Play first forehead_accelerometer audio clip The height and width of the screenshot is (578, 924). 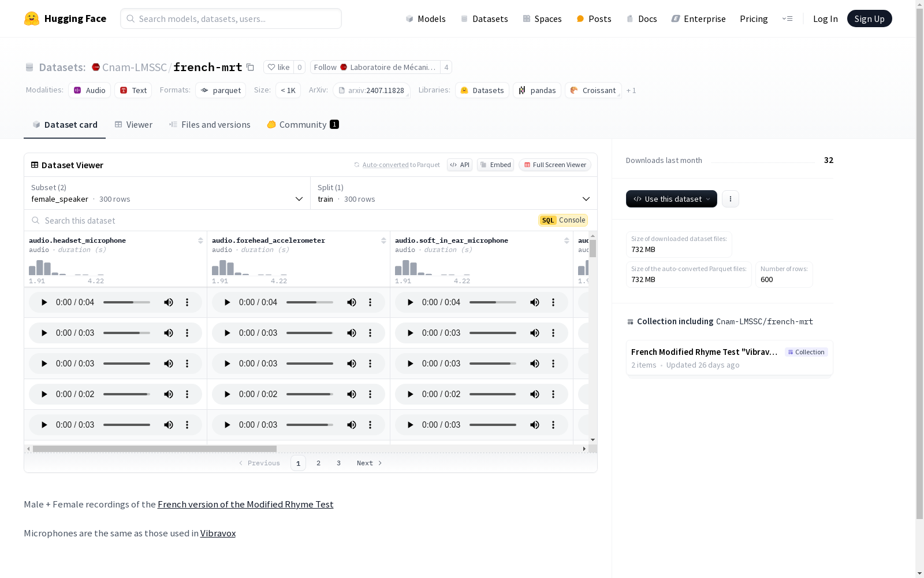227,302
